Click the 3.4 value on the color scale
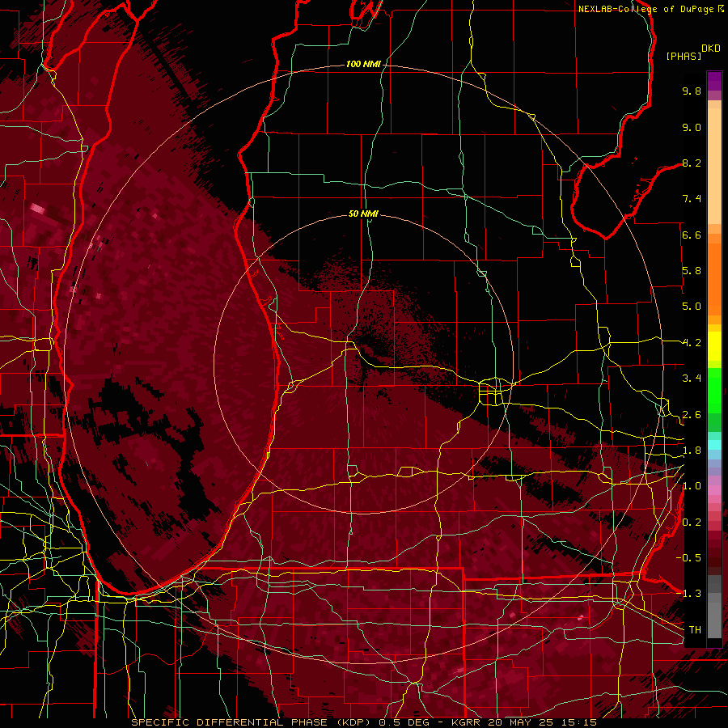 (692, 379)
